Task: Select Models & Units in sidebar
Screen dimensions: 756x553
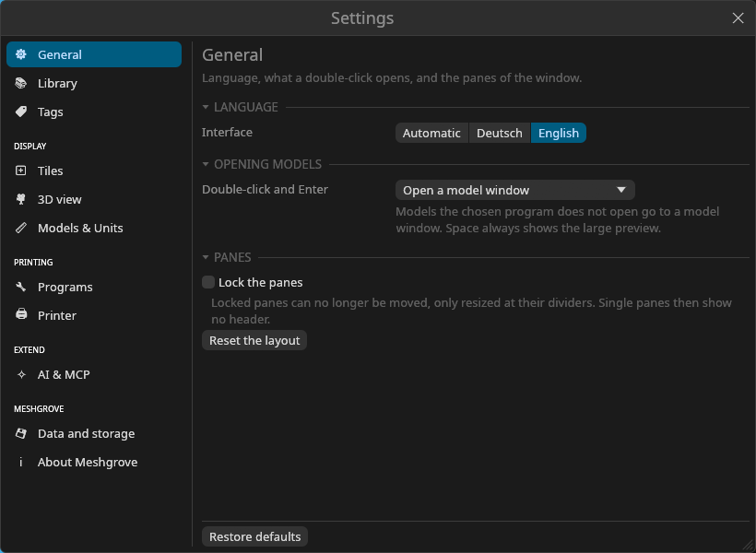Action: click(94, 228)
